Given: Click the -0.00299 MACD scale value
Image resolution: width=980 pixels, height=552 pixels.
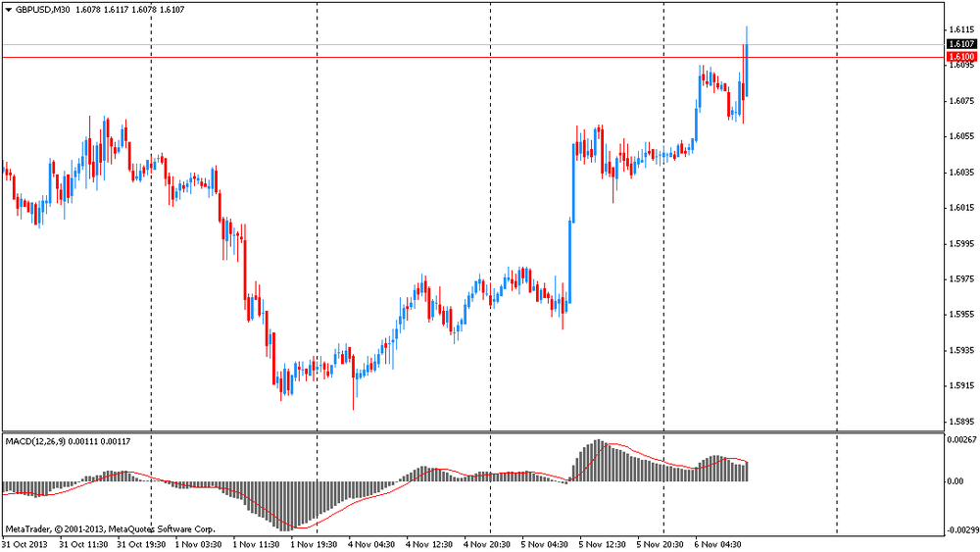Looking at the screenshot, I should tap(959, 528).
